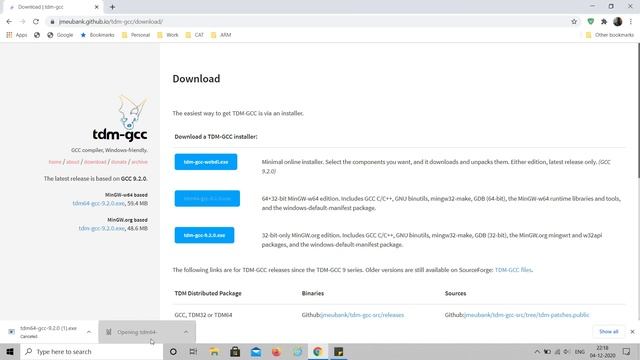Open the Mail app from the taskbar
640x360 pixels.
tap(256, 351)
